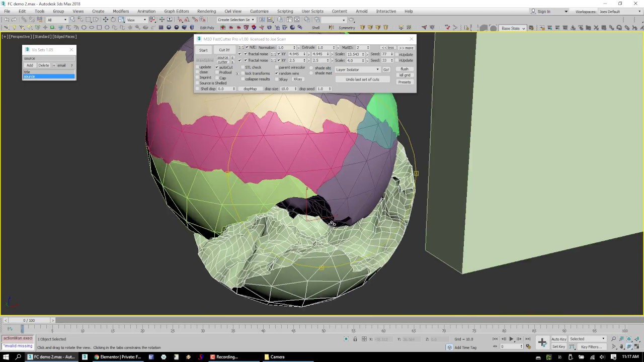Click the Go to End playback icon
The image size is (644, 362).
528,339
